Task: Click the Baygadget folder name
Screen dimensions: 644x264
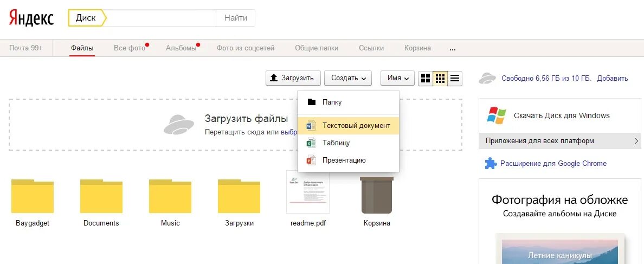Action: coord(33,223)
